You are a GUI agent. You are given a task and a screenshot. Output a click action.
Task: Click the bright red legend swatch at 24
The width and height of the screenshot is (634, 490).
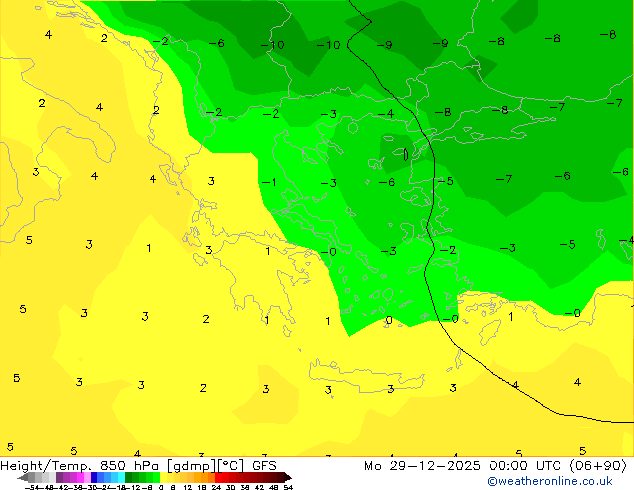pyautogui.click(x=218, y=477)
